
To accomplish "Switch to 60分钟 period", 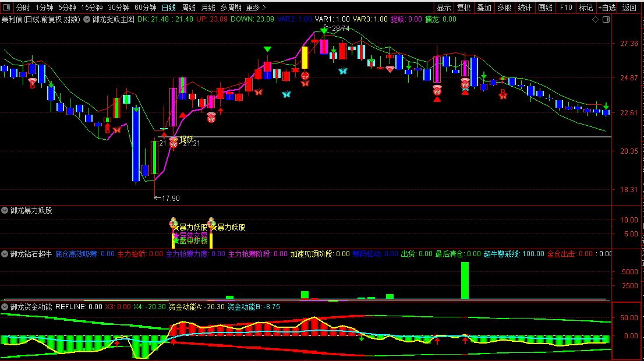I will [146, 8].
